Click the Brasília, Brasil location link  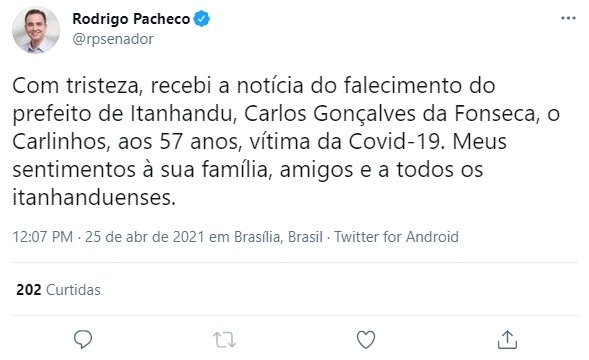[278, 237]
